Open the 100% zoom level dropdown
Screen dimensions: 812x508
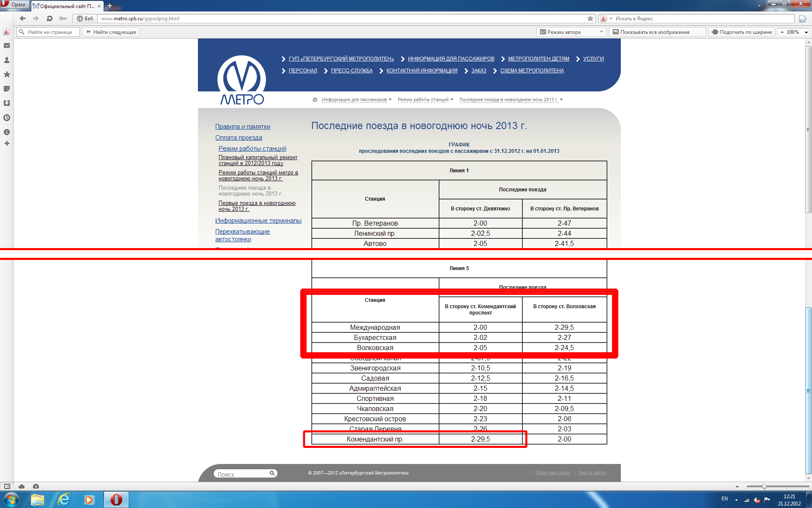(806, 32)
